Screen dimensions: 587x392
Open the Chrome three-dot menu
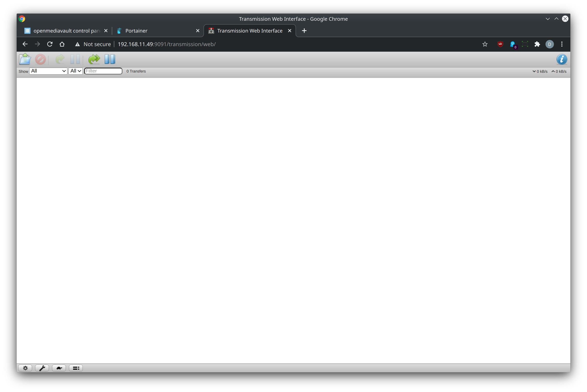[562, 44]
